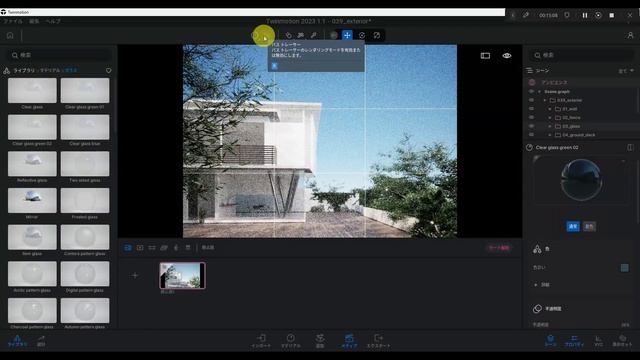
Task: Expand the 03_glass folder arrow
Action: 550,126
